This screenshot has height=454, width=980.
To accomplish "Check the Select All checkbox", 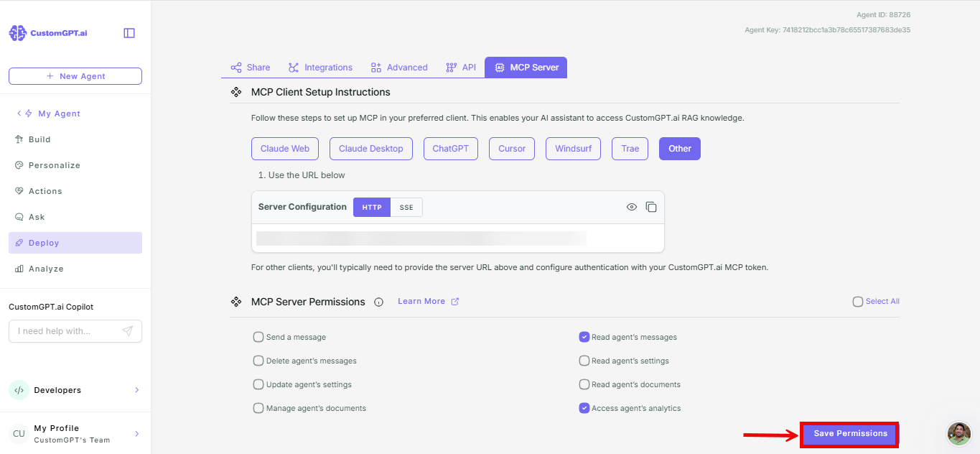I will [x=858, y=302].
